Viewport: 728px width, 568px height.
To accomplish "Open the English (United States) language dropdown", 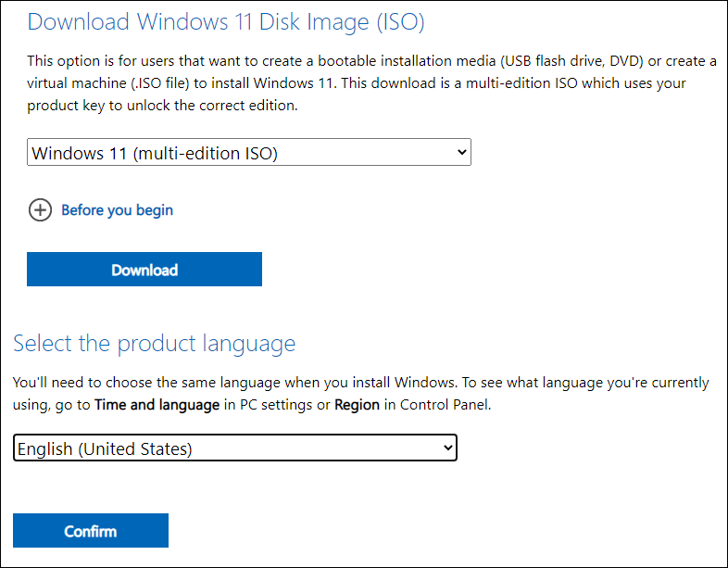I will 235,448.
